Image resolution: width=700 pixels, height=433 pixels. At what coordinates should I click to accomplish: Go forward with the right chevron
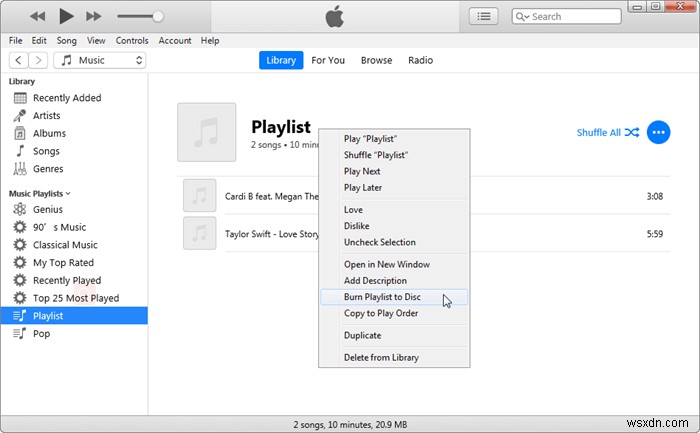coord(38,60)
